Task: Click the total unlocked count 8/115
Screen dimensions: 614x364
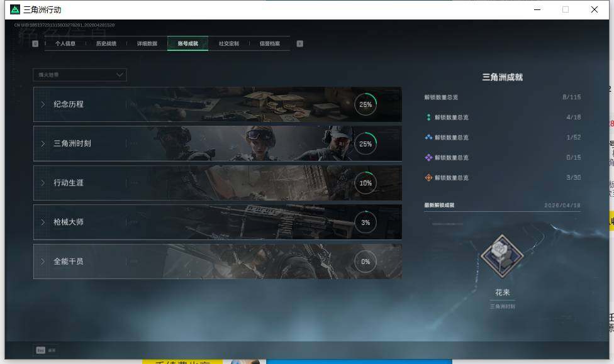Action: pyautogui.click(x=572, y=97)
